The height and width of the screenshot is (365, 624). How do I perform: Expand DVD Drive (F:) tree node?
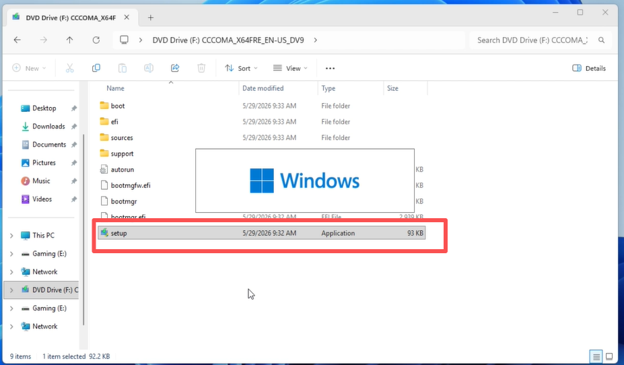point(12,290)
